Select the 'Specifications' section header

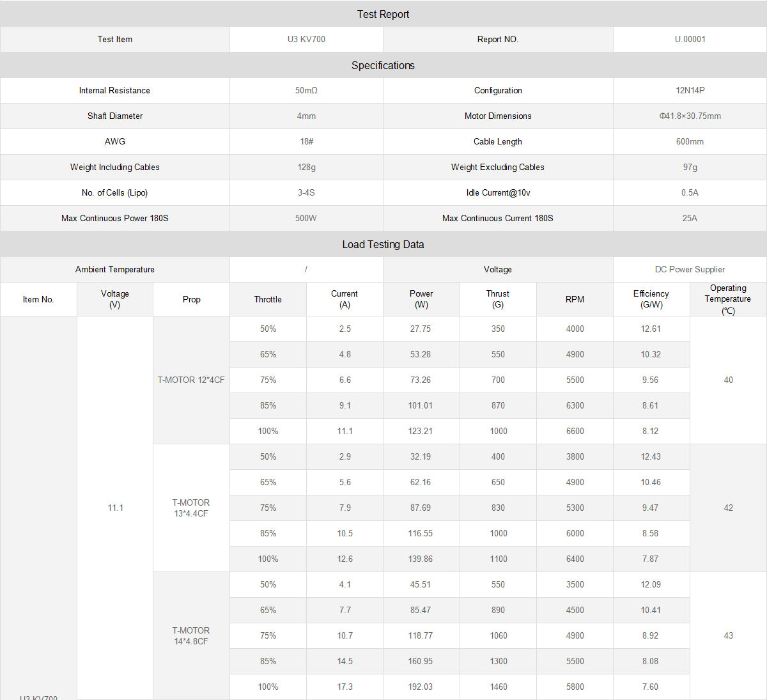383,65
